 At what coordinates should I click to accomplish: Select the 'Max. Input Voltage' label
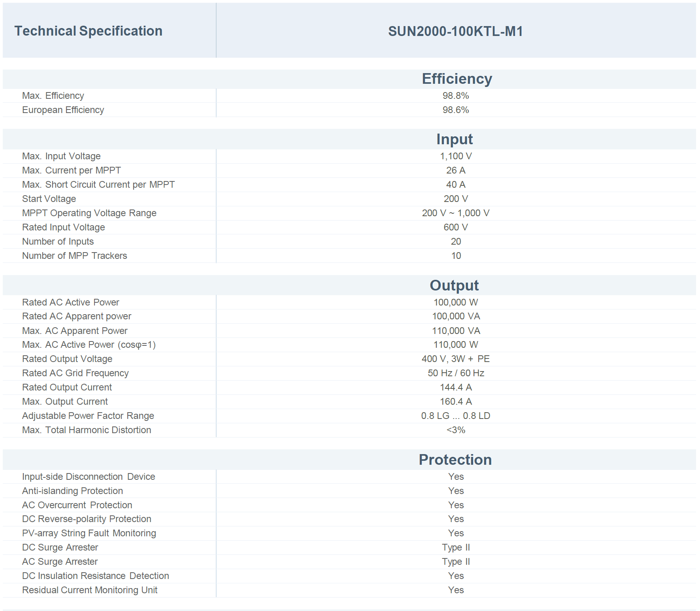click(x=61, y=156)
